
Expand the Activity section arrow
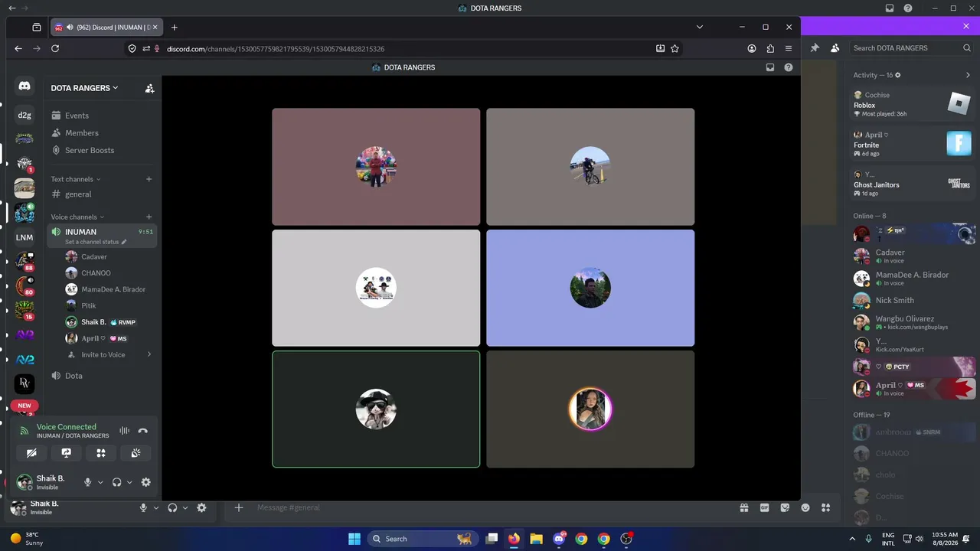click(x=968, y=75)
